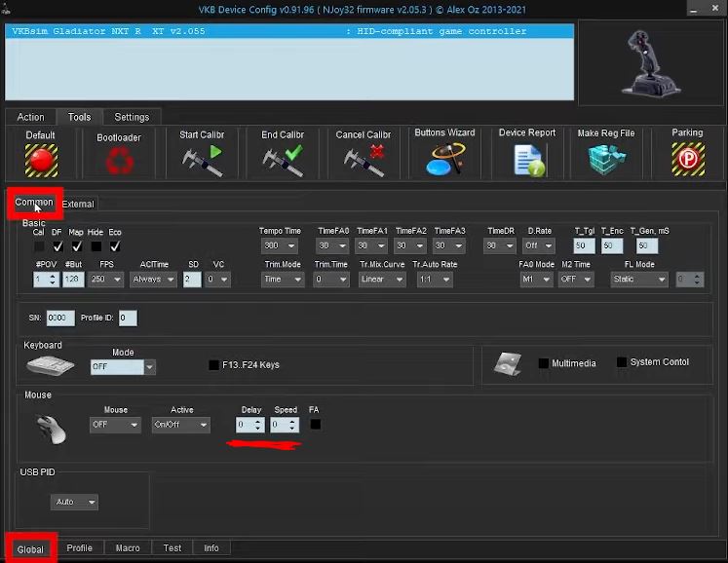Enable F13..F24 Keys checkbox
Viewport: 728px width, 563px height.
[x=213, y=365]
